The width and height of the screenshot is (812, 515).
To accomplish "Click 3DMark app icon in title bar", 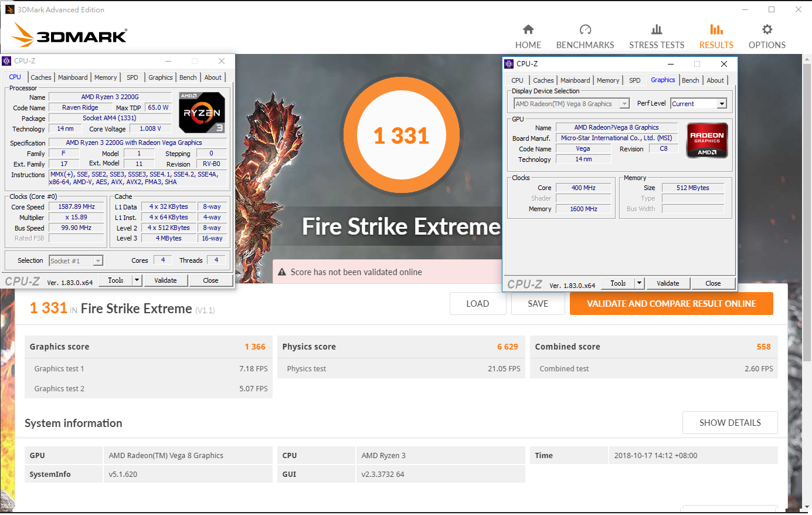I will (x=9, y=9).
